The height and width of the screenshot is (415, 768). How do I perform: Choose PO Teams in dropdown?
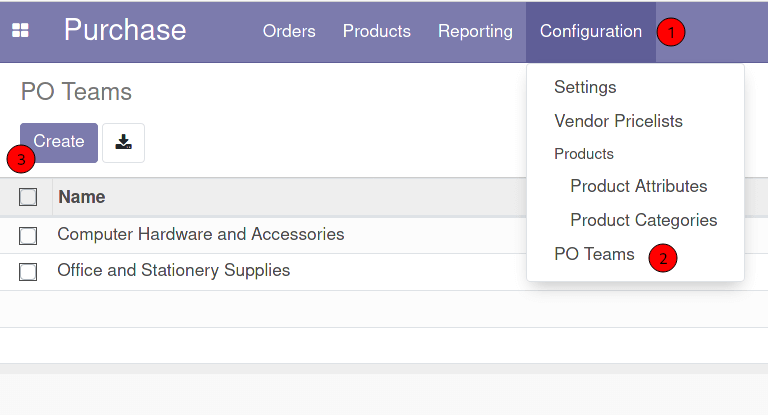pyautogui.click(x=594, y=254)
